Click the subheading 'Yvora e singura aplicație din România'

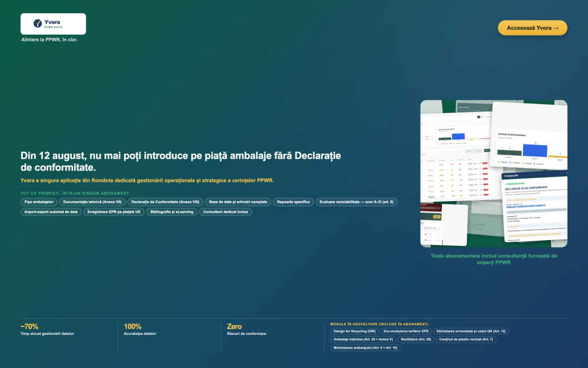(x=147, y=181)
